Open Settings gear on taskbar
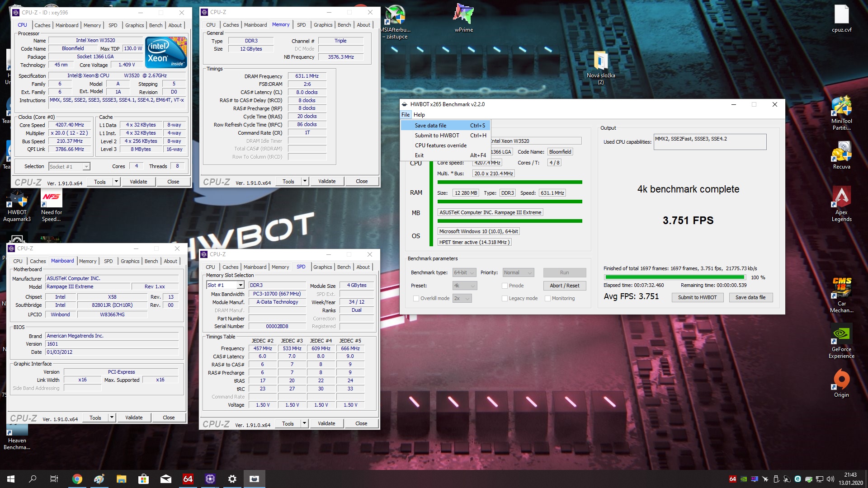868x488 pixels. point(232,479)
